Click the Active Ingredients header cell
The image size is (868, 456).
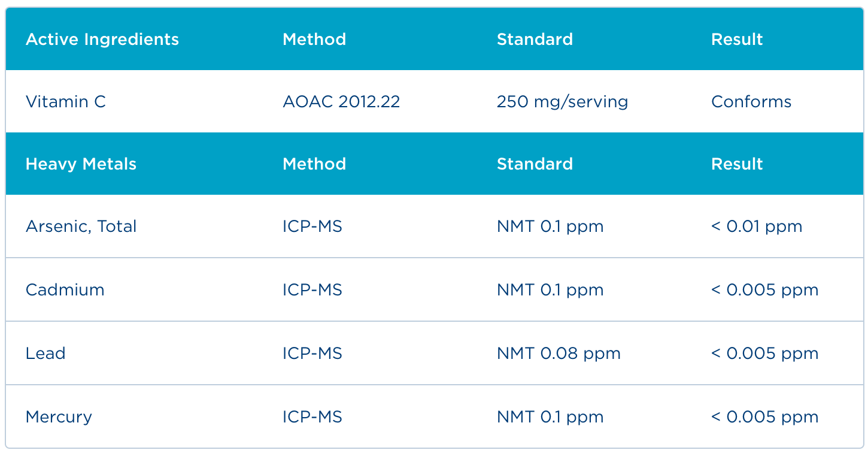(x=102, y=40)
